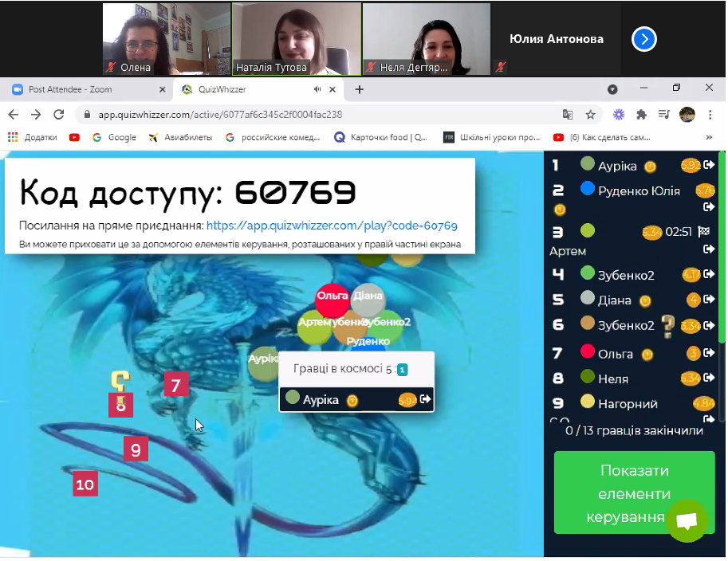Select the Артем player token on board

click(314, 327)
